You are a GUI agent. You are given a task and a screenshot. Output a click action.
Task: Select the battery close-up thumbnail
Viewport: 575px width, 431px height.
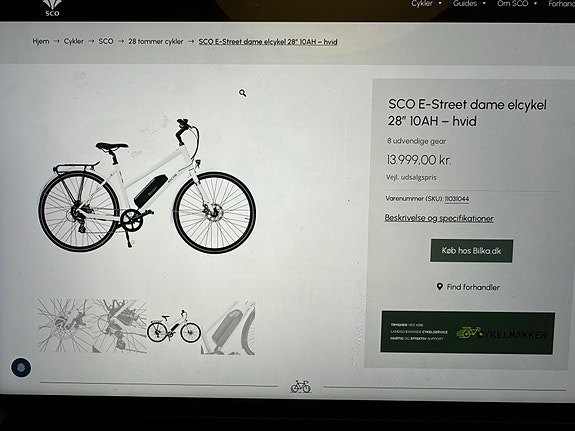pos(228,327)
